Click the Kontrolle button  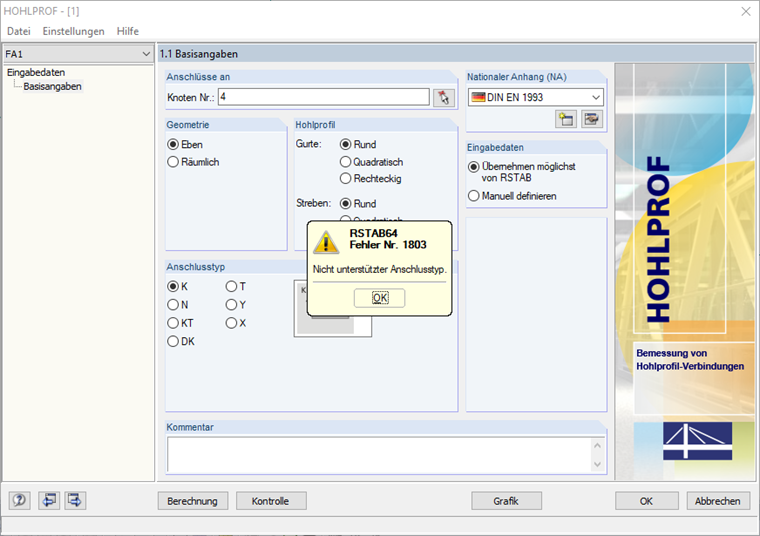(271, 501)
